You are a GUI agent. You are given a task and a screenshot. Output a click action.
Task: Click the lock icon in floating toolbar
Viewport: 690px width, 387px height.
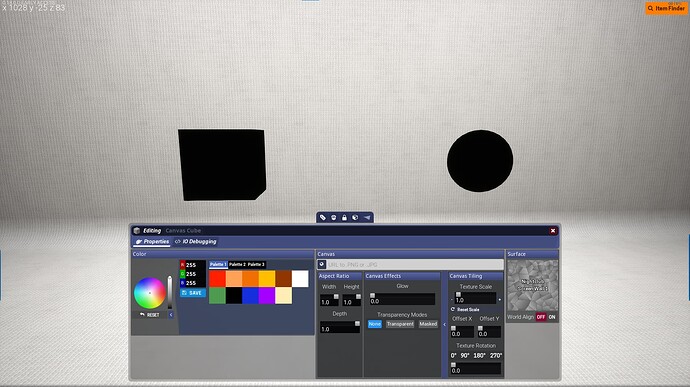coord(345,217)
